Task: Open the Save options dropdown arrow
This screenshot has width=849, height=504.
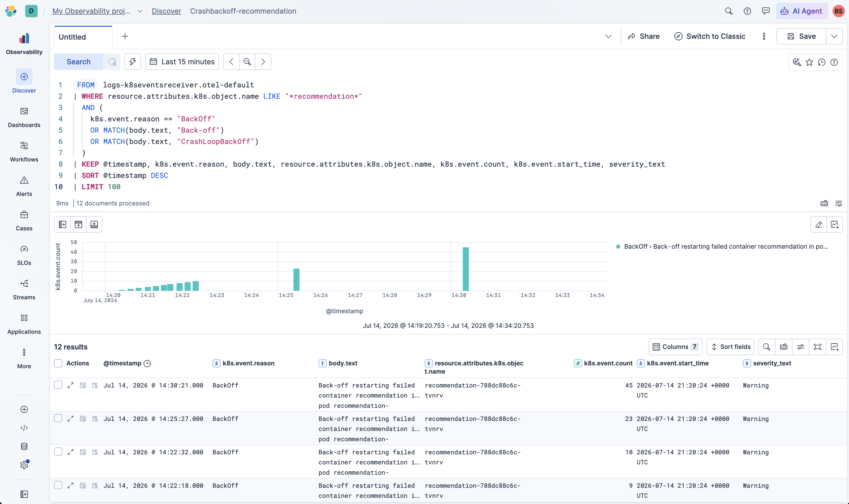Action: (x=834, y=36)
